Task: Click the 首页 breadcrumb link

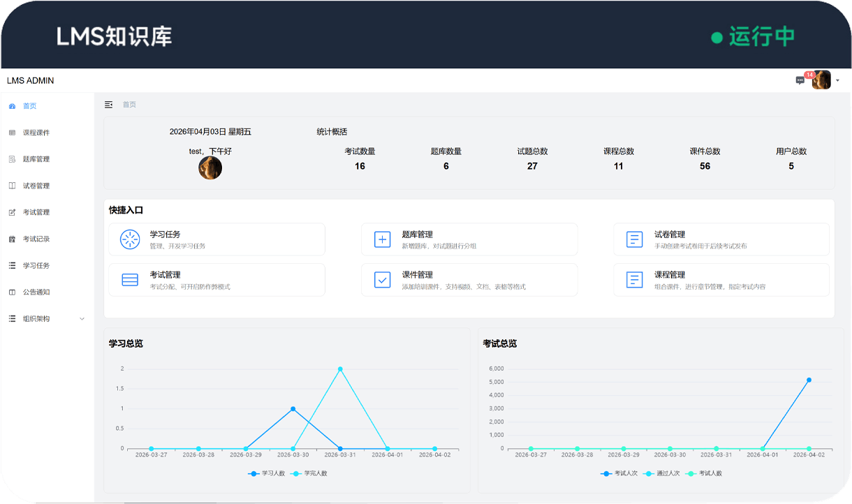Action: coord(129,105)
